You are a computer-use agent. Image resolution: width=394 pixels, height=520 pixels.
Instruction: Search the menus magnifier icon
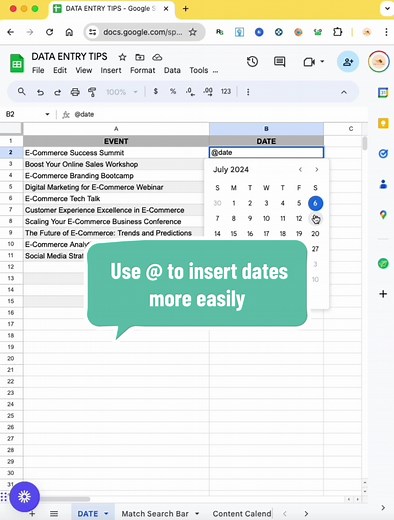22,92
